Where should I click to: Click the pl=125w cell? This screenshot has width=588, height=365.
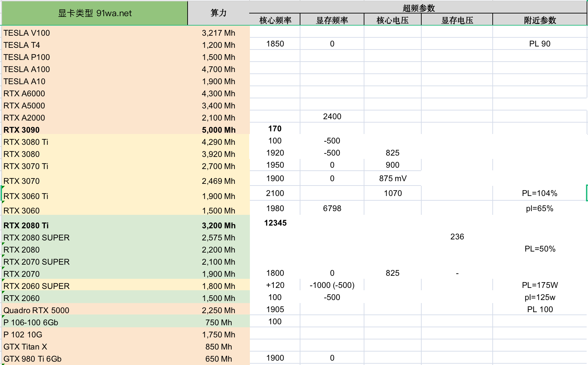click(x=540, y=297)
